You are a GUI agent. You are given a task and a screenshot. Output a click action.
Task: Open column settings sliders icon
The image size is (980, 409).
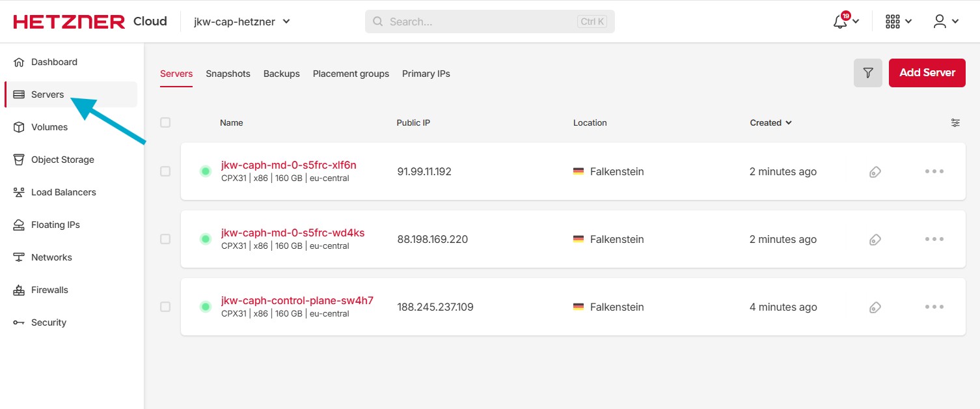point(955,122)
